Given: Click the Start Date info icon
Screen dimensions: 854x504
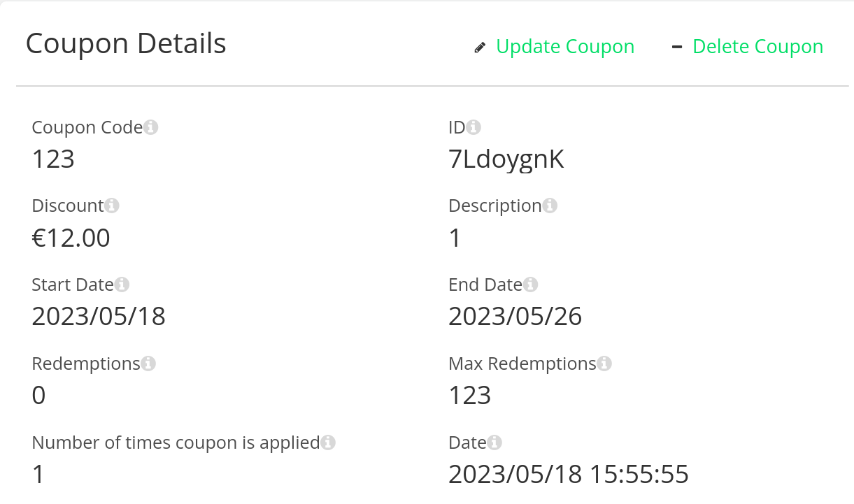Looking at the screenshot, I should (x=123, y=285).
